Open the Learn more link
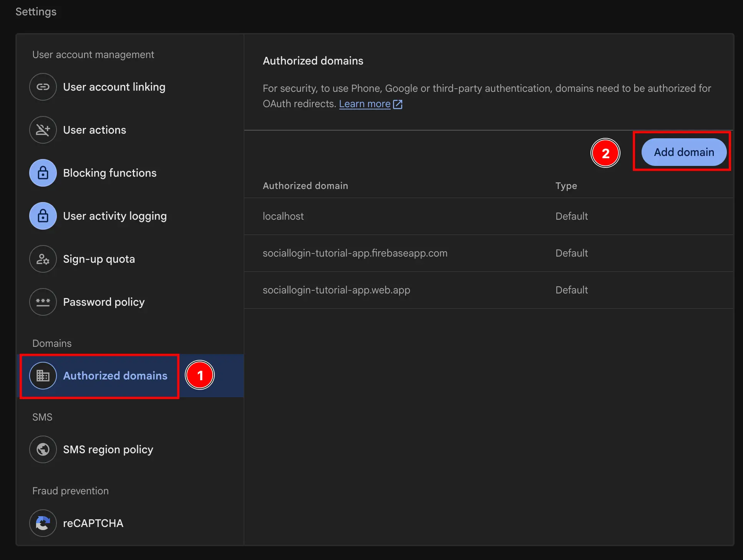This screenshot has width=743, height=560. (x=364, y=104)
